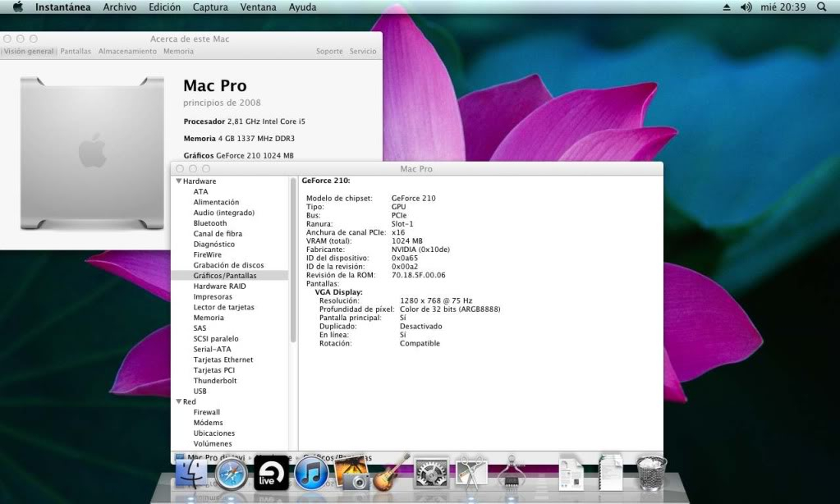Open the second document stack beside Trash
840x504 pixels.
click(x=610, y=473)
